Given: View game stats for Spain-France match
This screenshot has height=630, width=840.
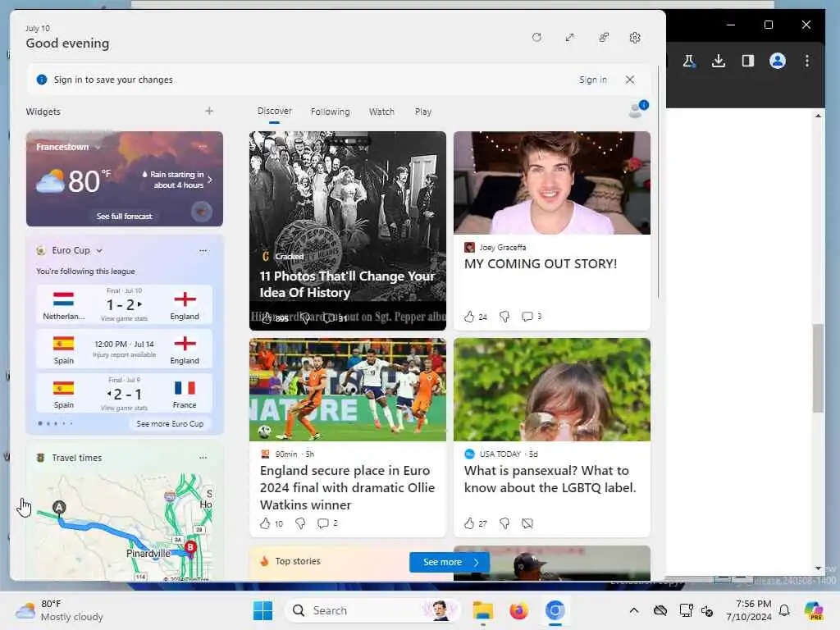Looking at the screenshot, I should pos(125,409).
